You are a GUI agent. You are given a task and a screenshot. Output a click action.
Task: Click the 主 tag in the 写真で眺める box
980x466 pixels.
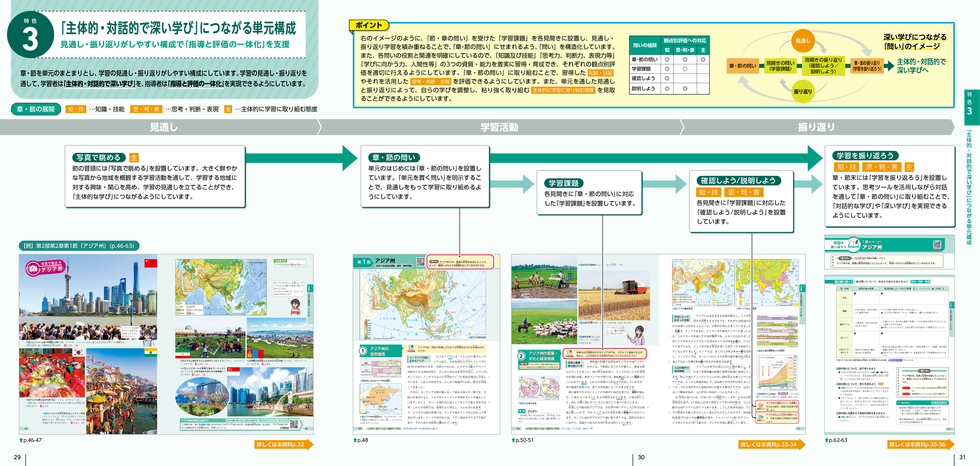click(134, 158)
